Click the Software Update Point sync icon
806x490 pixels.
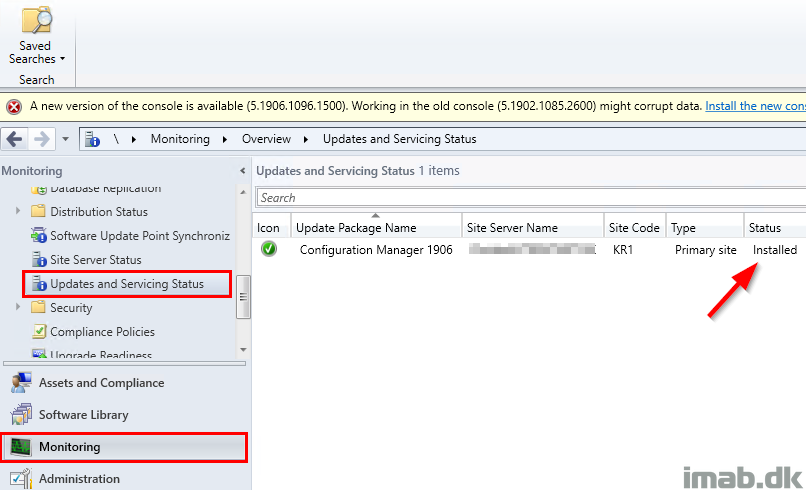[x=39, y=235]
